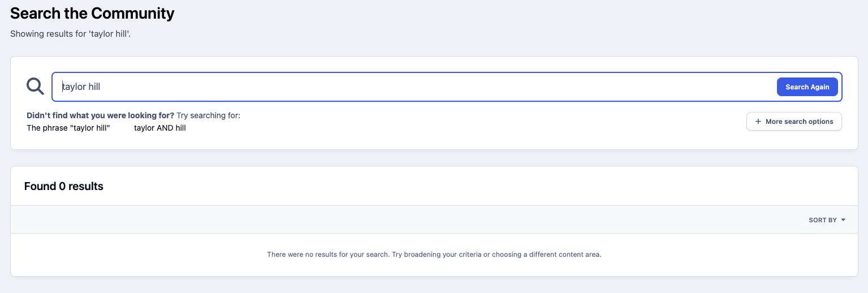Click the empty area between the two suggestion links
The width and height of the screenshot is (868, 293).
[122, 128]
